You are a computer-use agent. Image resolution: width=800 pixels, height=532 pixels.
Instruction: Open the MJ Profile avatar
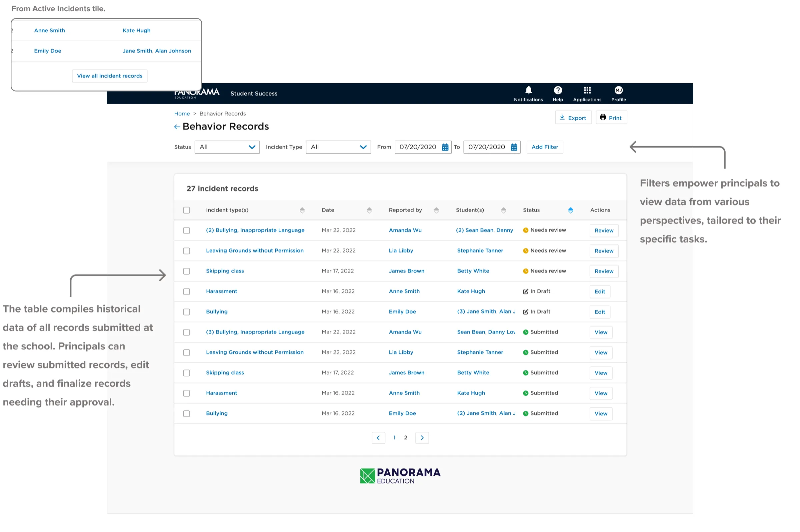(x=618, y=90)
